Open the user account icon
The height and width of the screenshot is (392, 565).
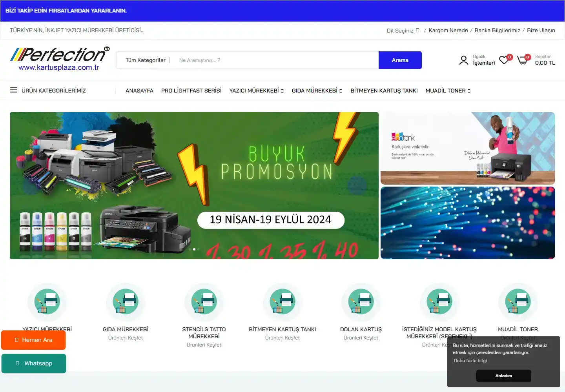click(x=464, y=60)
